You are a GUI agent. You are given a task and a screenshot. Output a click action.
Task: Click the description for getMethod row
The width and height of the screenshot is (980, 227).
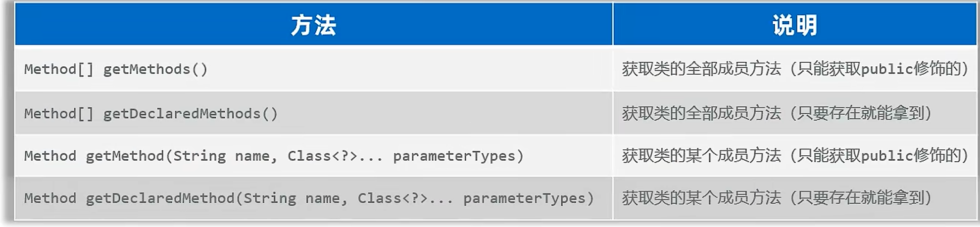coord(795,156)
